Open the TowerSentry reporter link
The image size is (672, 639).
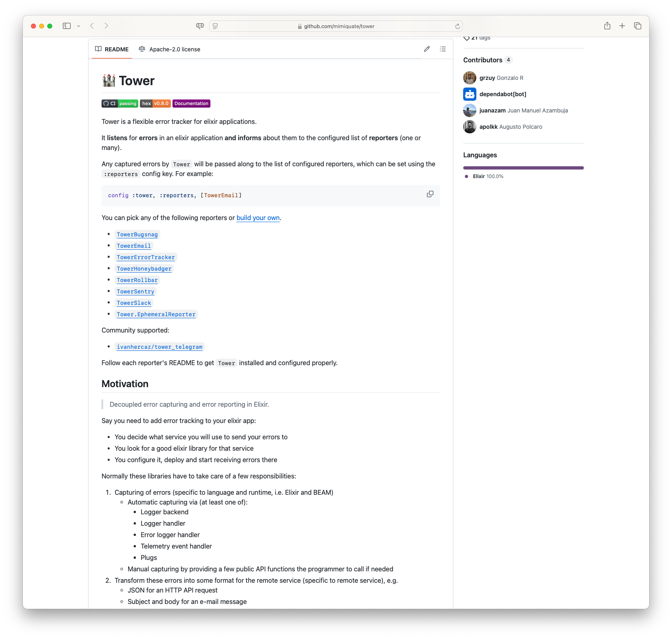pyautogui.click(x=135, y=291)
